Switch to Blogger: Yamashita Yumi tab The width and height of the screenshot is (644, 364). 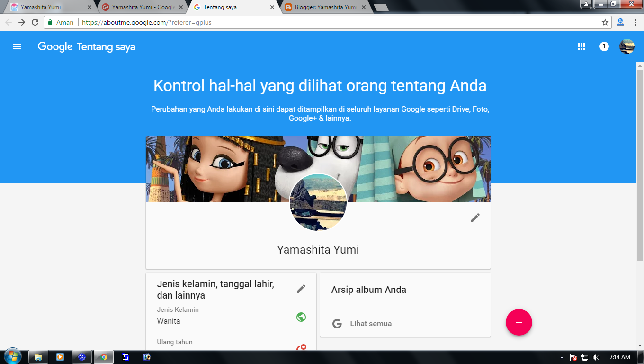click(325, 7)
